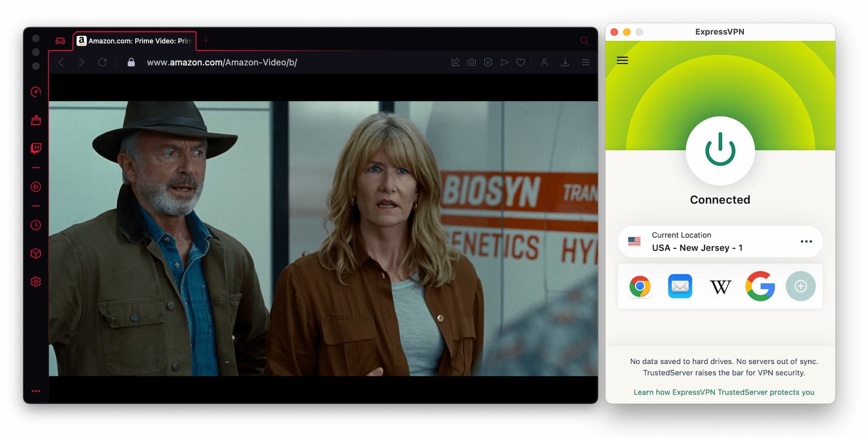
Task: Minimize the ExpressVPN window
Action: click(626, 32)
